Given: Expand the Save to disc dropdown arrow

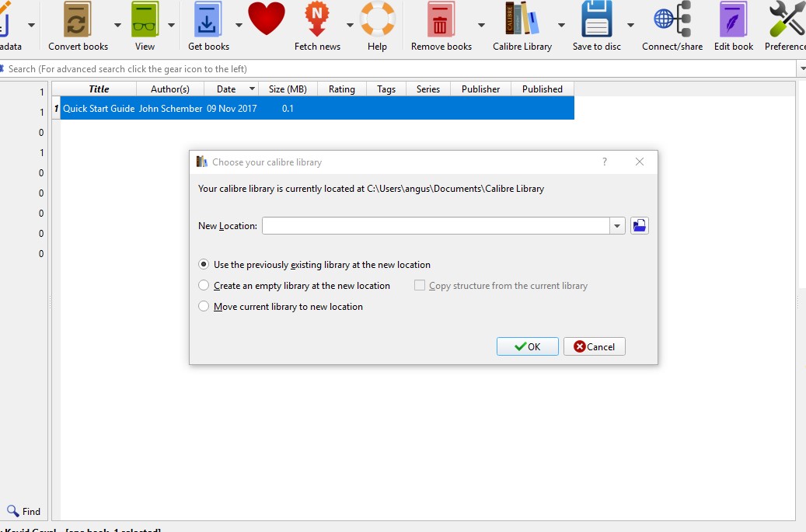Looking at the screenshot, I should (630, 25).
